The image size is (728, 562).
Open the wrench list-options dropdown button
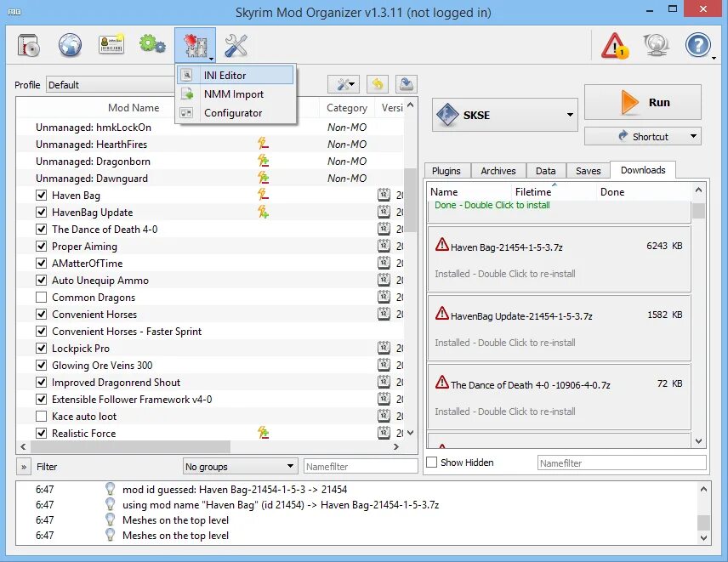(343, 84)
